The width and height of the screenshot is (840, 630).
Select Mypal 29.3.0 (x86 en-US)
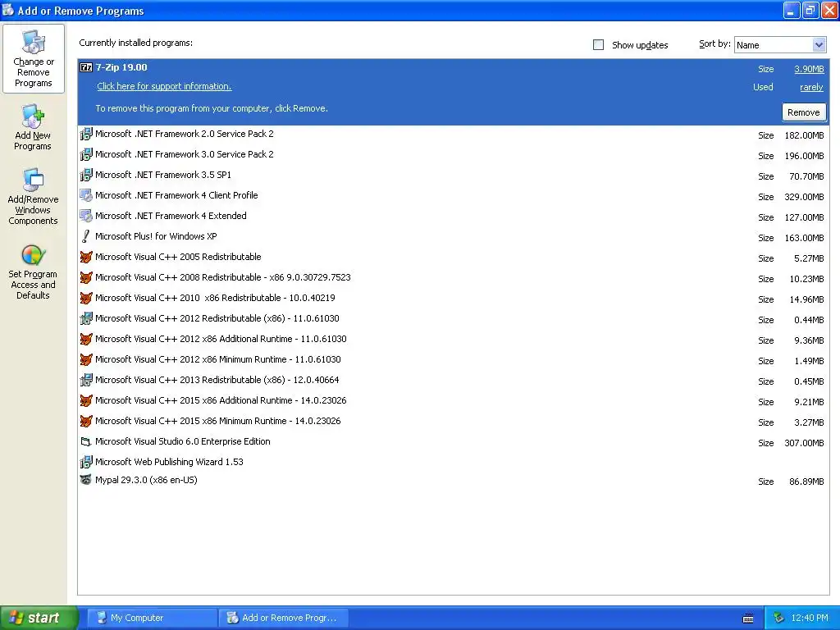[x=453, y=481]
